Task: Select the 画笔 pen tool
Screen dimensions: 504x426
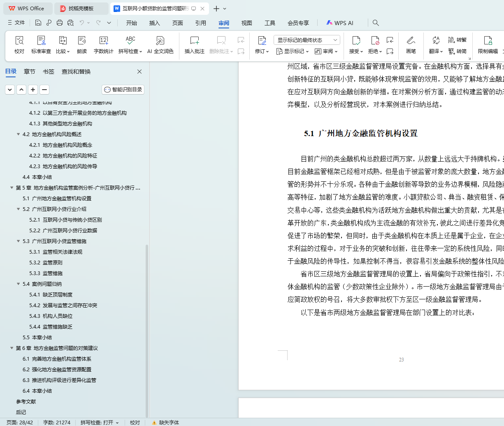Action: [411, 45]
